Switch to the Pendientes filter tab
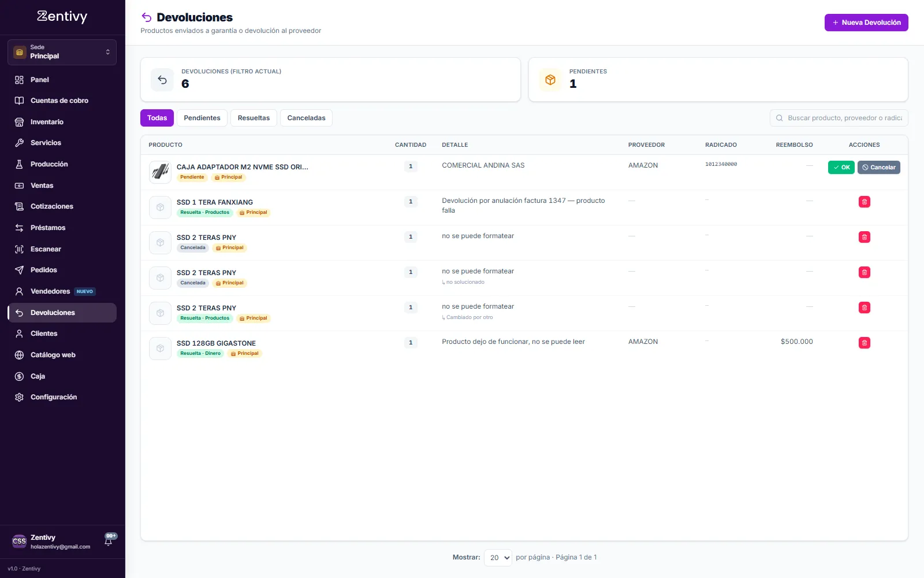Image resolution: width=924 pixels, height=578 pixels. click(202, 118)
